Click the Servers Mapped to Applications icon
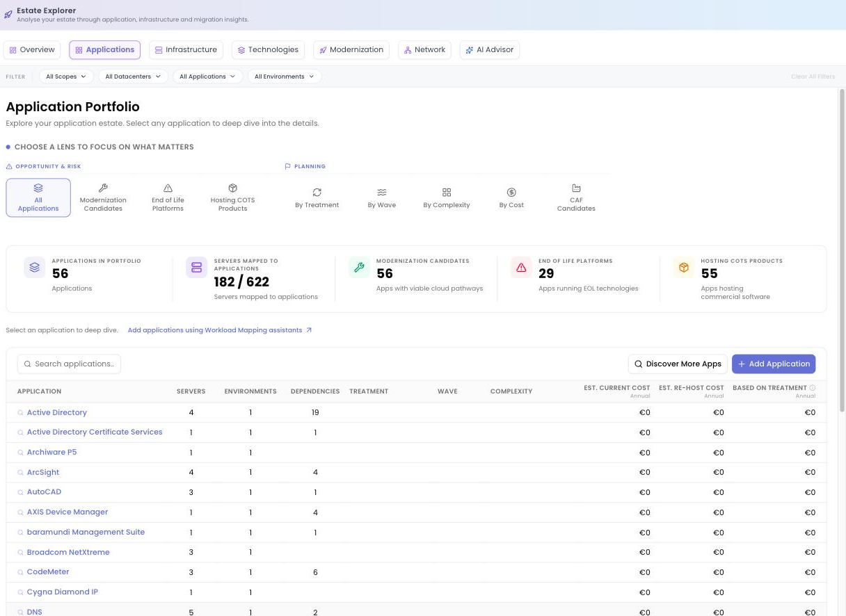The height and width of the screenshot is (616, 846). pyautogui.click(x=196, y=267)
